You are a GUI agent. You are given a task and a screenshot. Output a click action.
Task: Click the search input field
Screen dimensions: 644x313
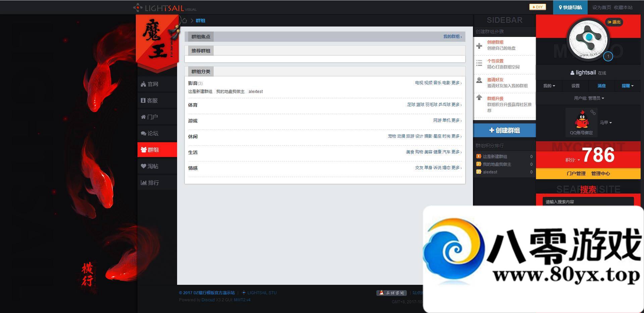588,202
